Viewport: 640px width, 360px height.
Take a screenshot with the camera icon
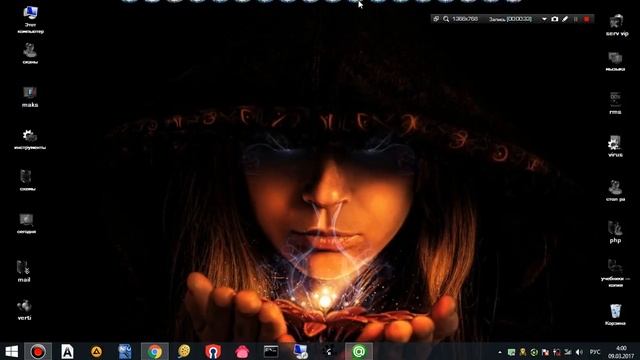(x=554, y=19)
